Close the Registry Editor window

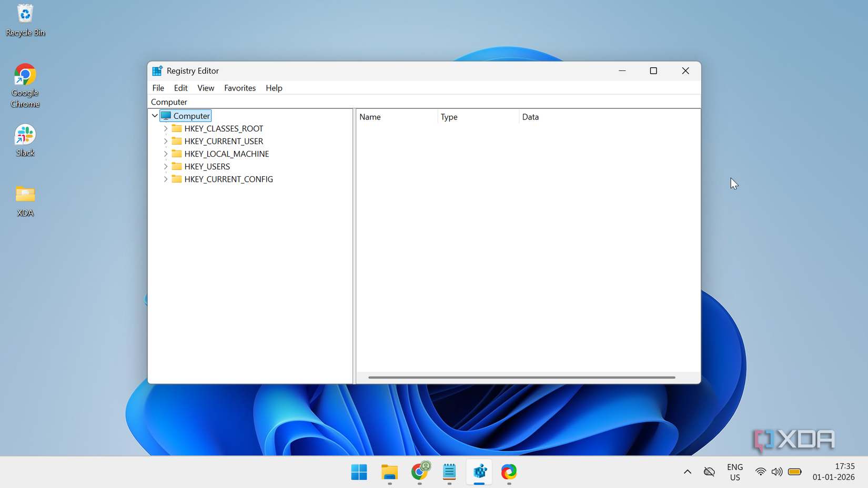click(685, 70)
